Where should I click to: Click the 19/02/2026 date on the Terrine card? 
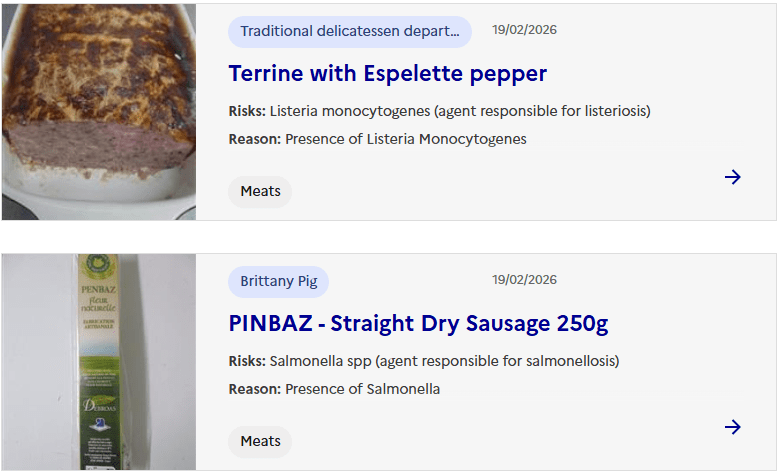point(524,30)
